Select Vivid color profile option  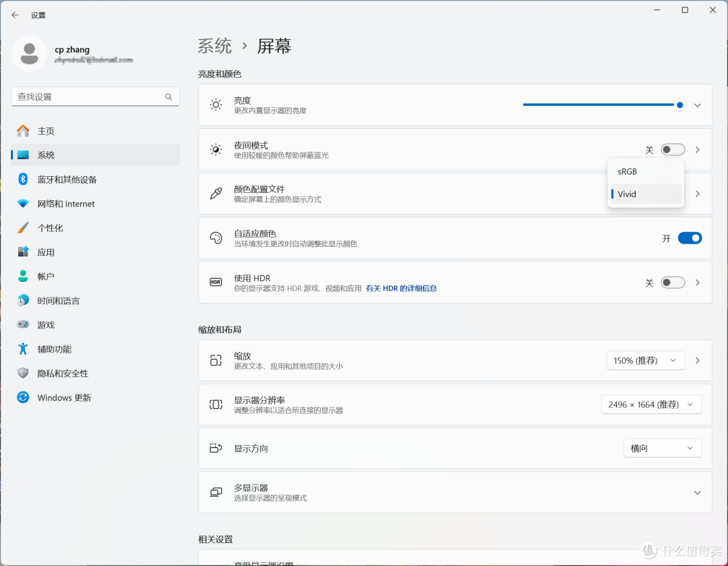point(645,194)
